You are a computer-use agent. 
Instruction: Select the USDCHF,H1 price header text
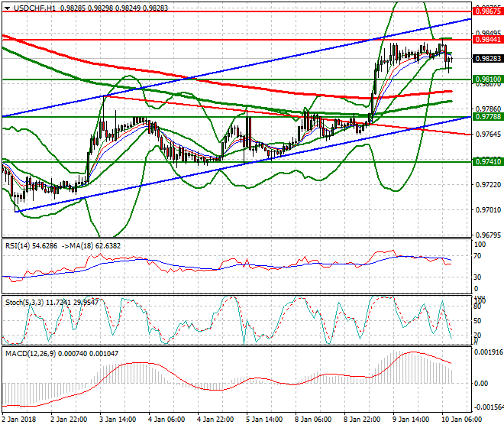coord(91,8)
